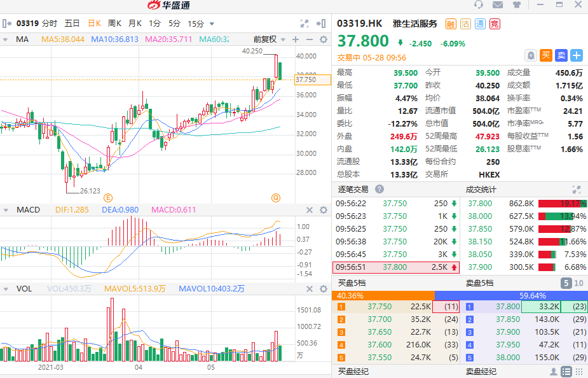The height and width of the screenshot is (378, 588).
Task: Open the skin theme shirt icon
Action: pos(516,5)
